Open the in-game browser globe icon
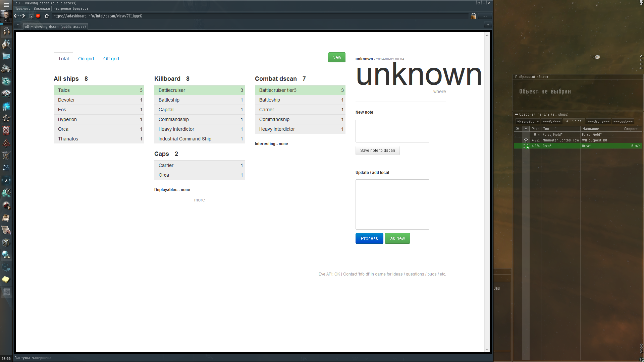 6,255
